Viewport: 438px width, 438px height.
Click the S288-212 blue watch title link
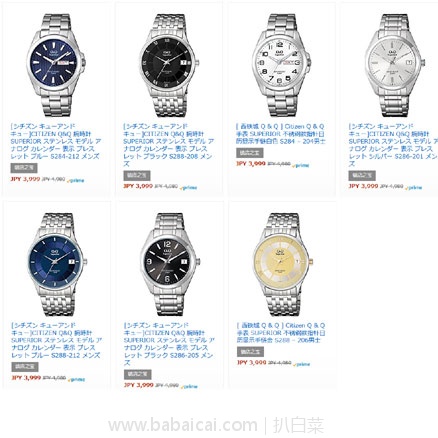(57, 340)
